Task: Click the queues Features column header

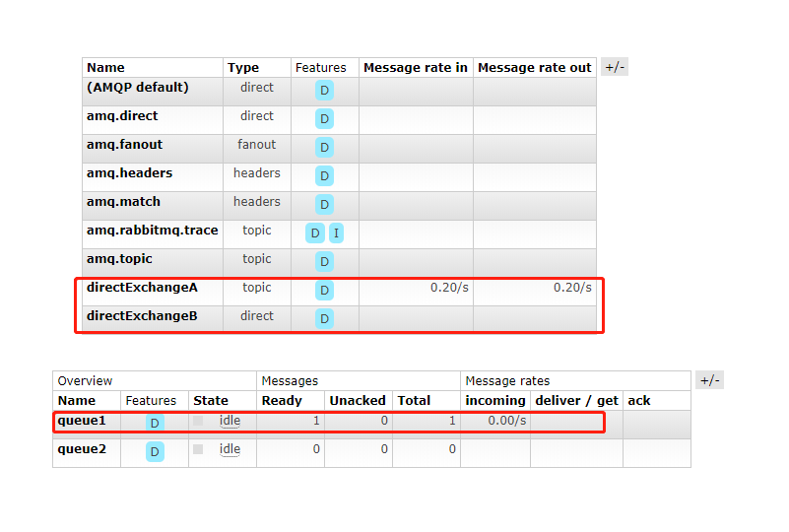Action: [151, 401]
